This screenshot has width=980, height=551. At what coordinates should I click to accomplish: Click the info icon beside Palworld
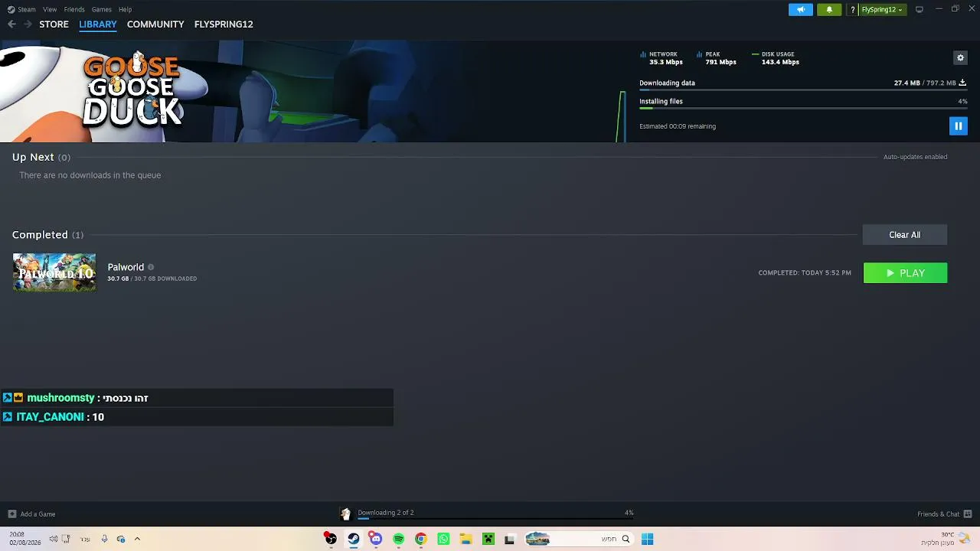point(151,267)
